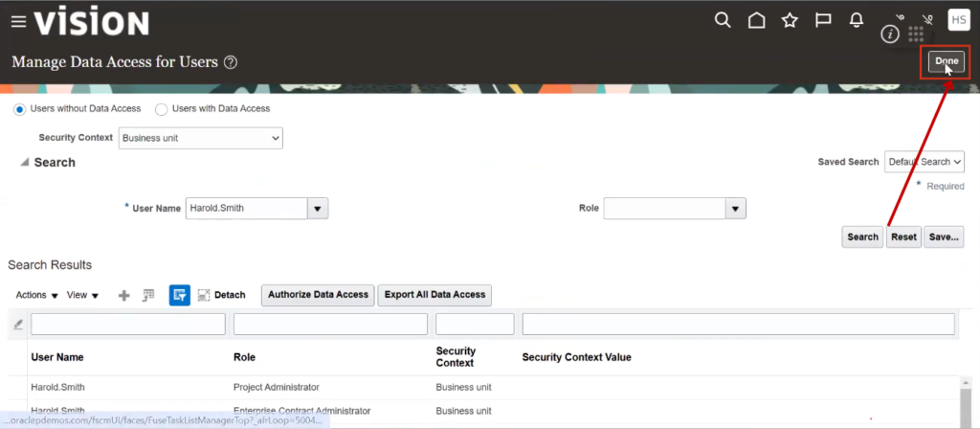Click the Done button
Screen dimensions: 980x429
click(x=946, y=61)
